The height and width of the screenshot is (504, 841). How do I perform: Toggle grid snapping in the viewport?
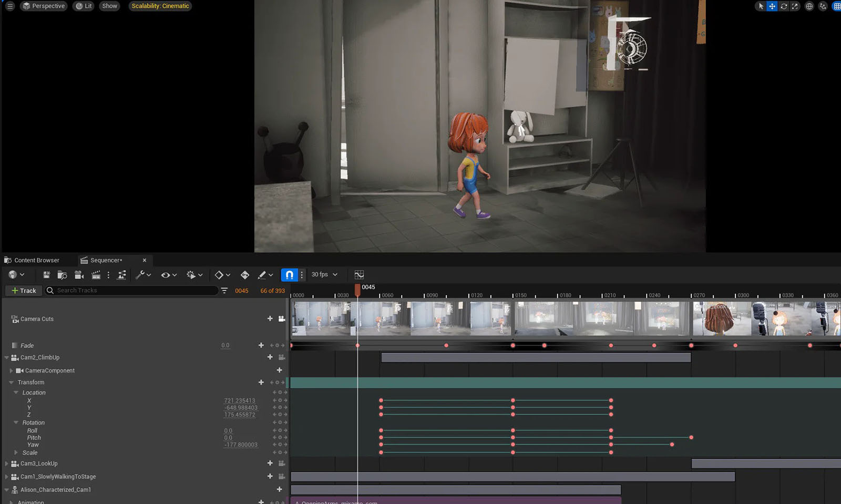836,6
